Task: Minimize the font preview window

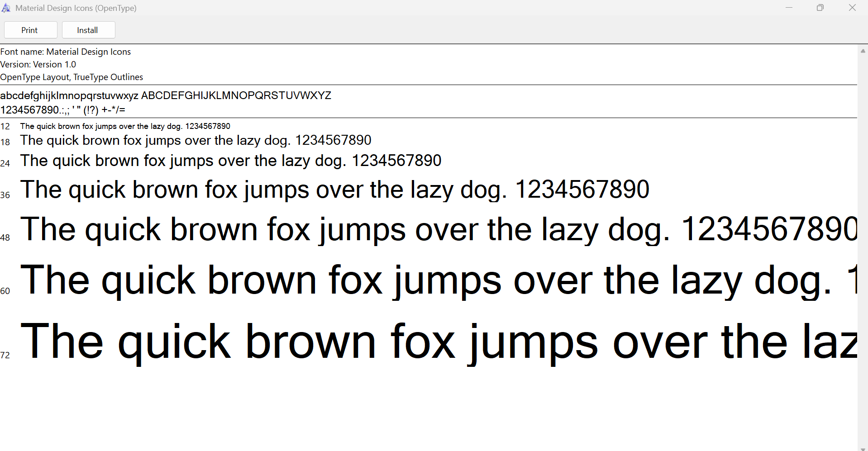Action: (x=789, y=8)
